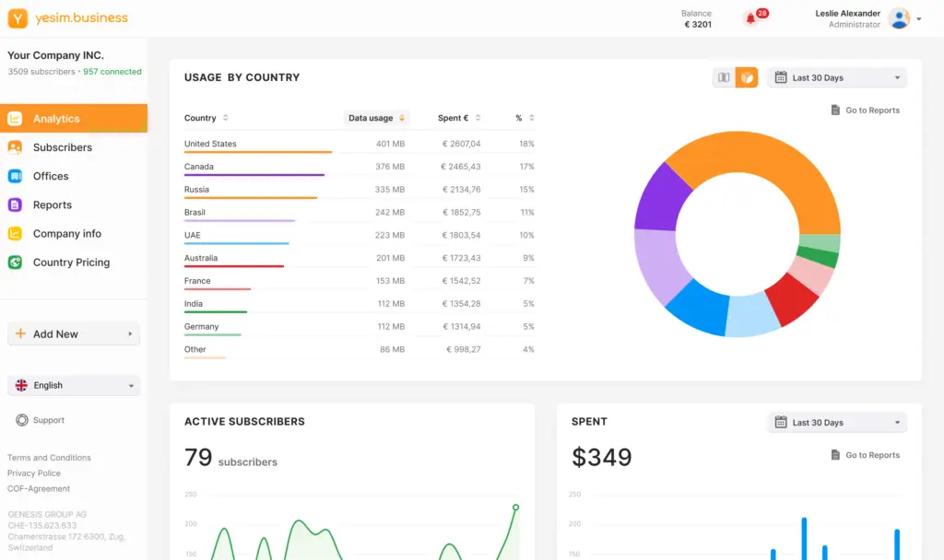Expand the Add New menu
The height and width of the screenshot is (560, 944).
[74, 334]
